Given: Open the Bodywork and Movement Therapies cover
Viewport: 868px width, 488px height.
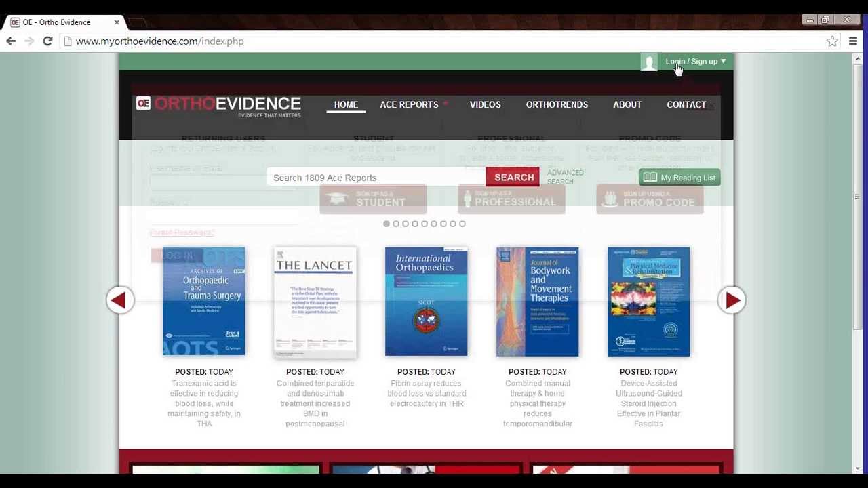Looking at the screenshot, I should [538, 302].
